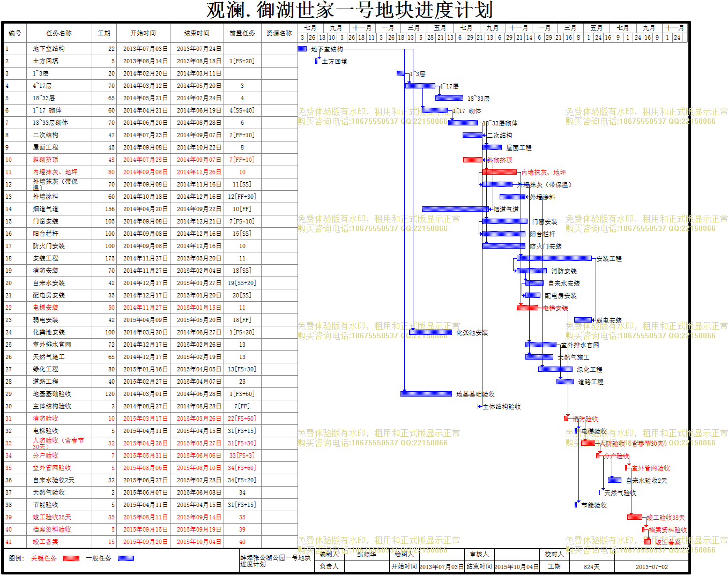
Task: Select the 18~33层 Gantt bar
Action: pos(449,98)
